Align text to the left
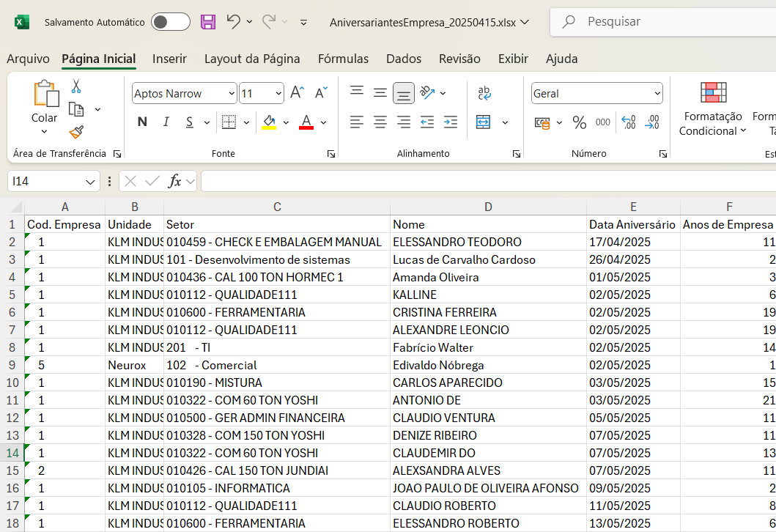Screen dimensions: 776x532 [357, 122]
